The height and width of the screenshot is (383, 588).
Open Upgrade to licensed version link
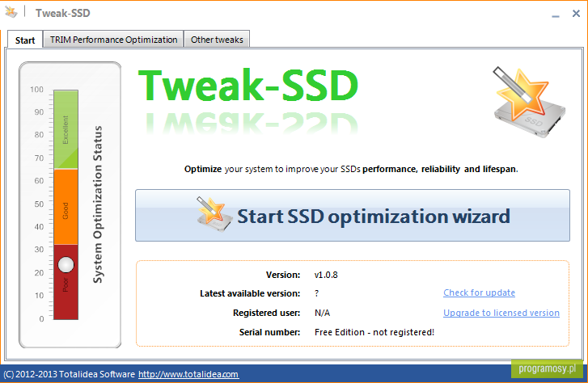tap(501, 313)
